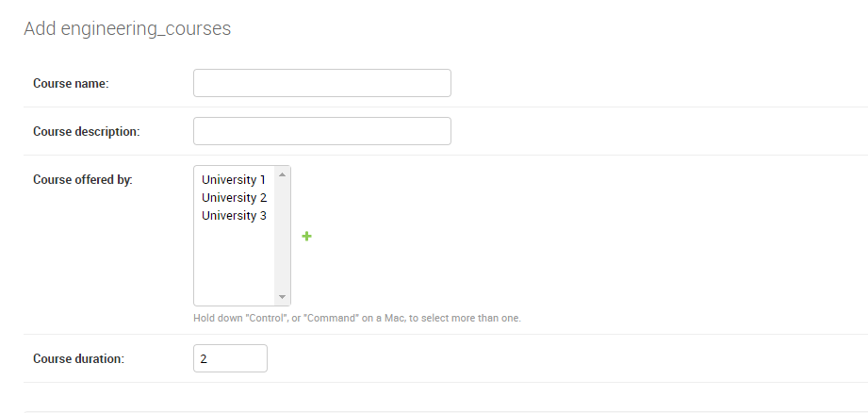The image size is (868, 413).
Task: Click the "Course description:" label
Action: point(86,132)
